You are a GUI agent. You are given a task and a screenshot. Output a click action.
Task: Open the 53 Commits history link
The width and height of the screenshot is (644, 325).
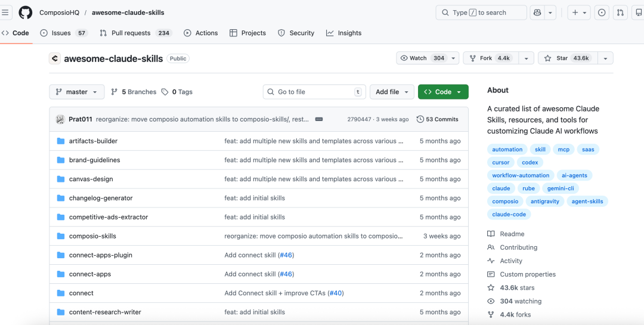pos(438,119)
